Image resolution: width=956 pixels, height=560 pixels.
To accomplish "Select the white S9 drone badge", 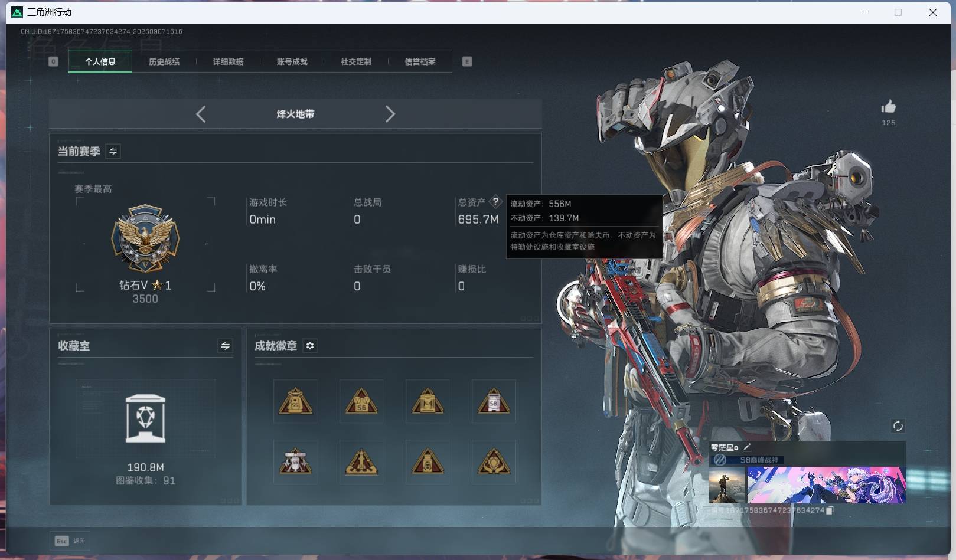I will [295, 461].
